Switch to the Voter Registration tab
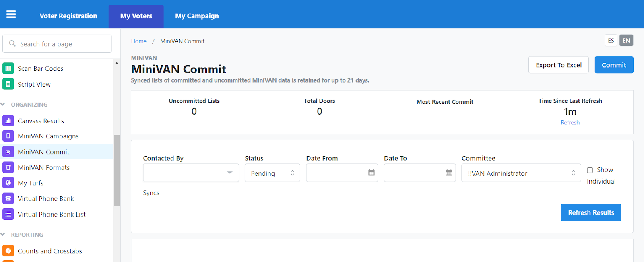This screenshot has height=262, width=644. coord(68,16)
